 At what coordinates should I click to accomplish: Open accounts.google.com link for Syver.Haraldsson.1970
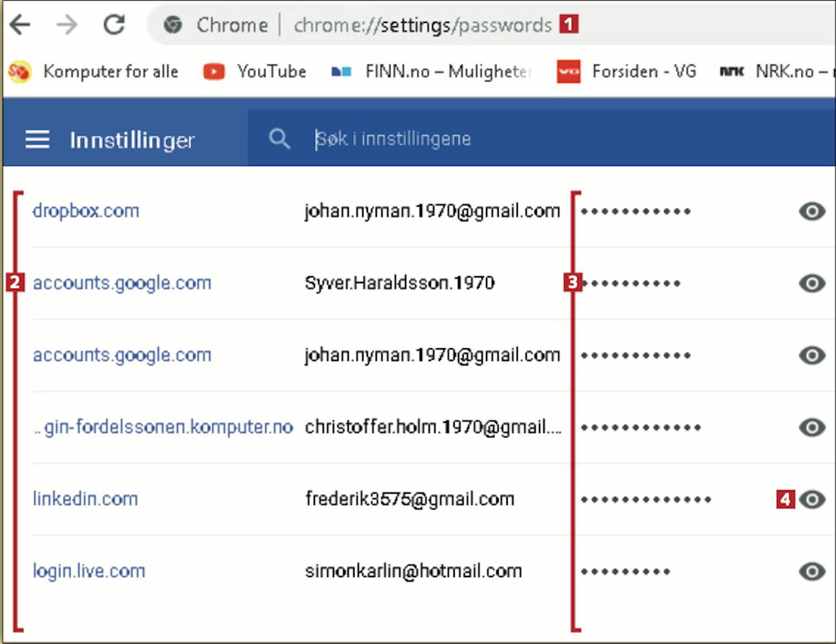pos(122,283)
